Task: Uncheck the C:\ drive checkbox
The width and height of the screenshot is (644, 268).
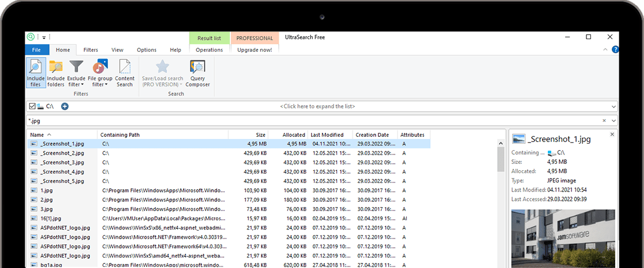Action: 32,106
